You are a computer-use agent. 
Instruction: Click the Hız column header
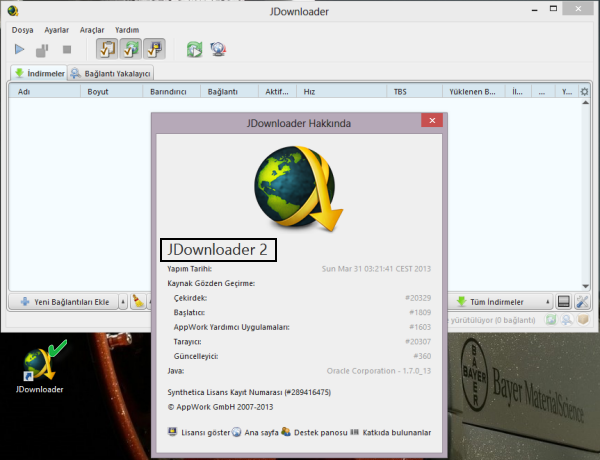[x=341, y=92]
